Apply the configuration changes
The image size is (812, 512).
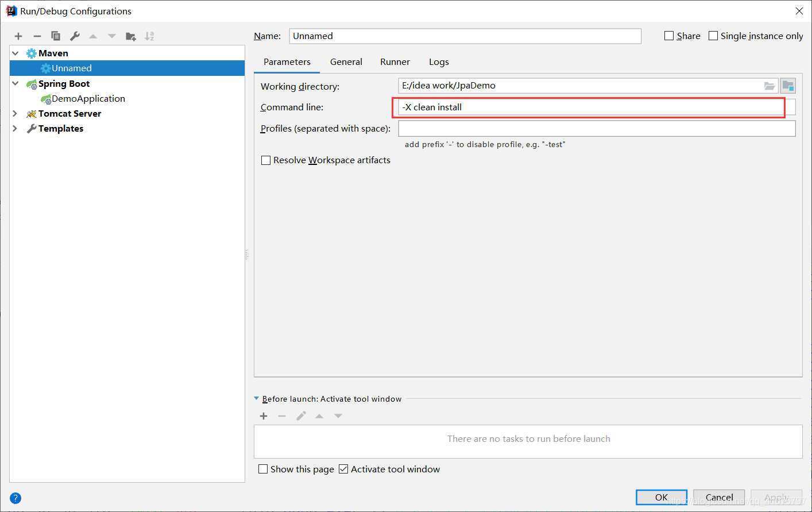coord(776,497)
